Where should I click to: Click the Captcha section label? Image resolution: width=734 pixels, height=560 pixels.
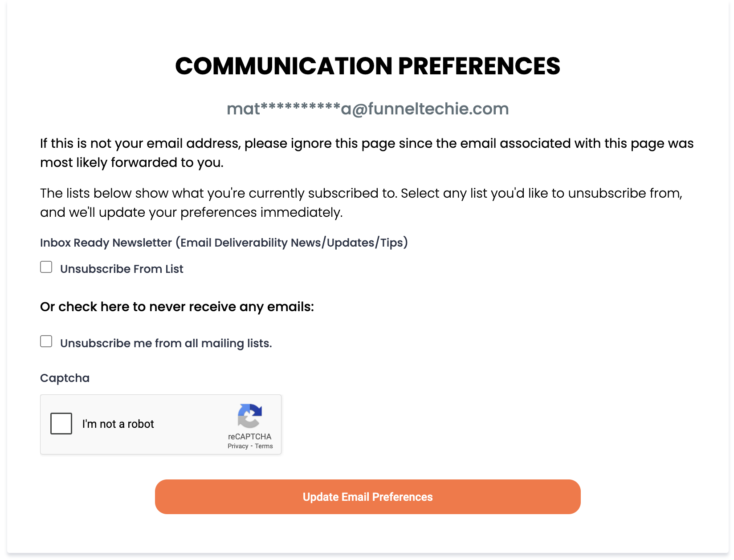(65, 377)
